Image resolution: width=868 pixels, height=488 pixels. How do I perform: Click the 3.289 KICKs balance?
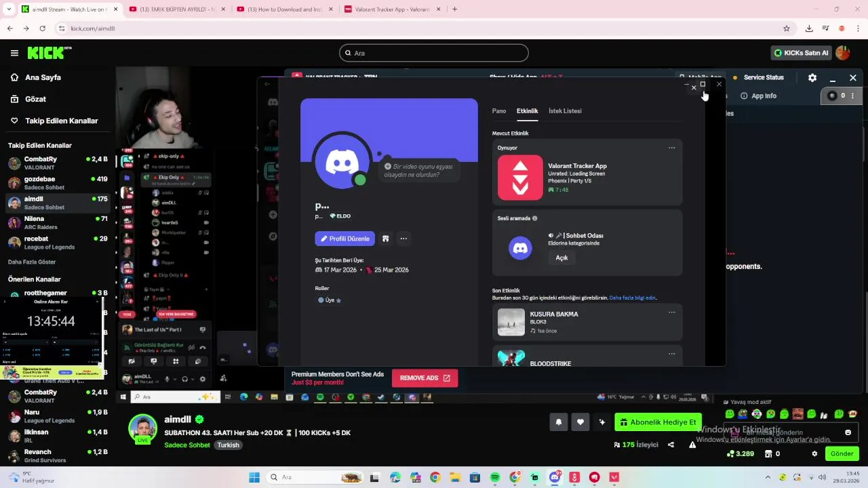[740, 453]
